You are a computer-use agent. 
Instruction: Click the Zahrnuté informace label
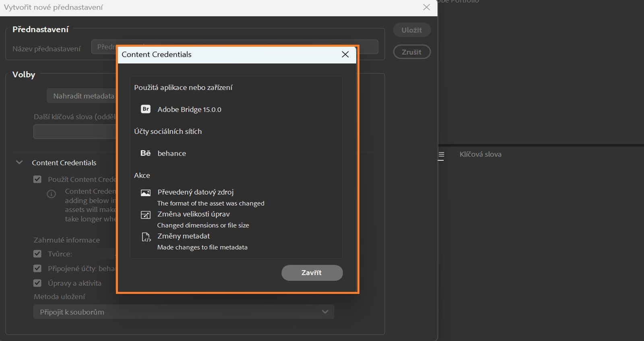tap(67, 240)
